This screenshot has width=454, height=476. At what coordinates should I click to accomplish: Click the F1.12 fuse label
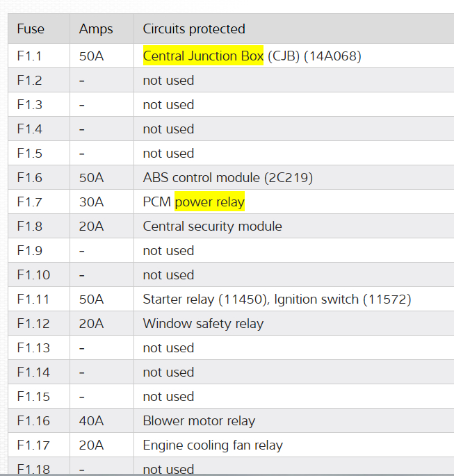point(33,324)
